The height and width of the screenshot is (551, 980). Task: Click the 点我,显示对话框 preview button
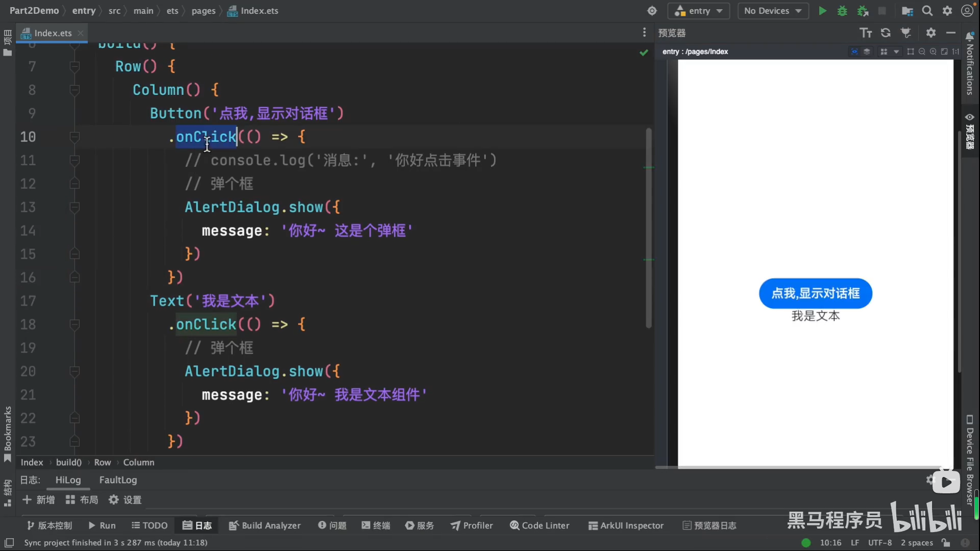tap(815, 293)
